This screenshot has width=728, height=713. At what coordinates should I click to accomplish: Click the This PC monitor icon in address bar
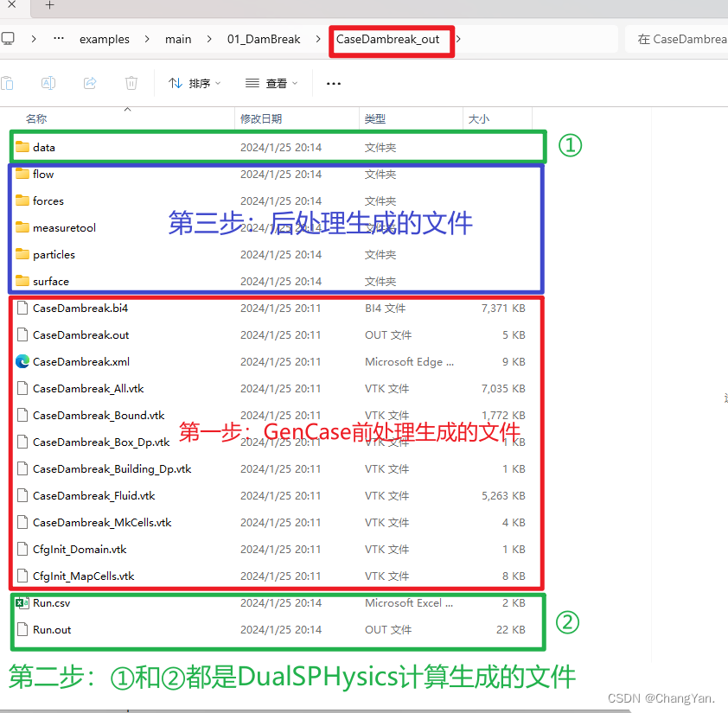tap(8, 39)
